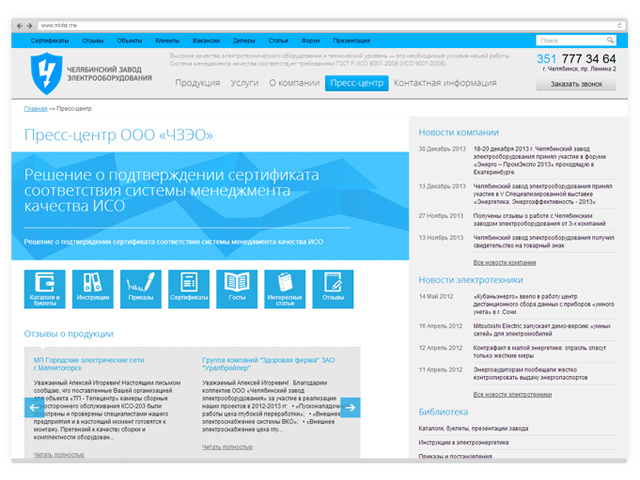This screenshot has height=480, width=640.
Task: Open the Отзывы notepad tile
Action: [x=333, y=289]
